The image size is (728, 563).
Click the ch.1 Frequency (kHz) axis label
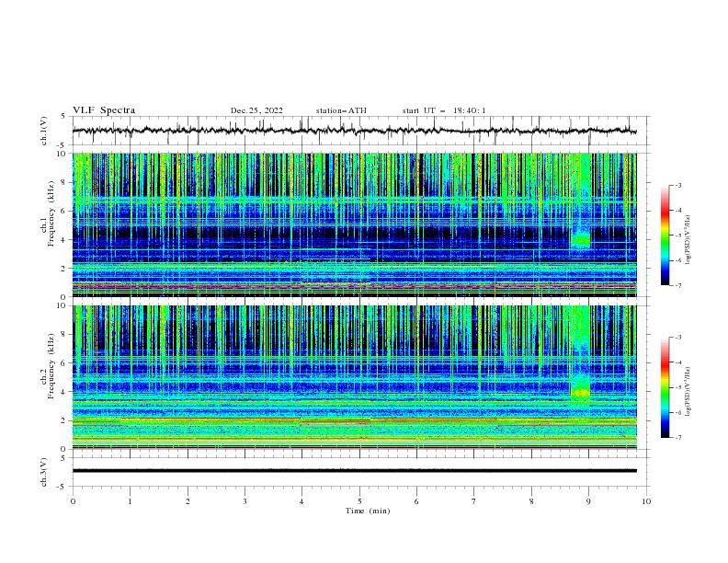coord(48,213)
